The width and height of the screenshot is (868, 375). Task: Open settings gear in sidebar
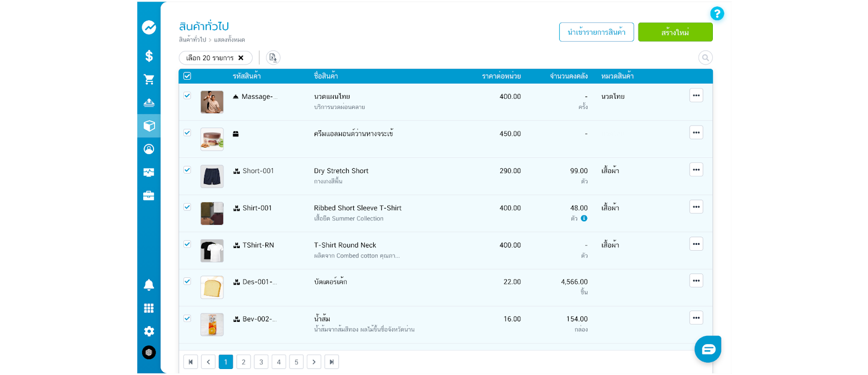[149, 331]
